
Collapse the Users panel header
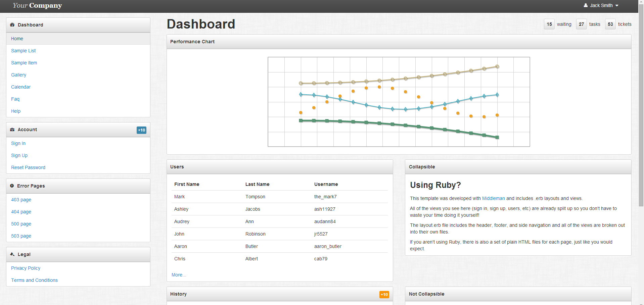point(280,167)
